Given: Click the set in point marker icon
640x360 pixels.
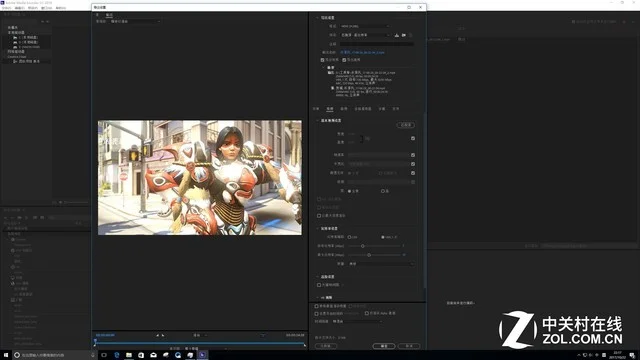Looking at the screenshot, I should [158, 335].
